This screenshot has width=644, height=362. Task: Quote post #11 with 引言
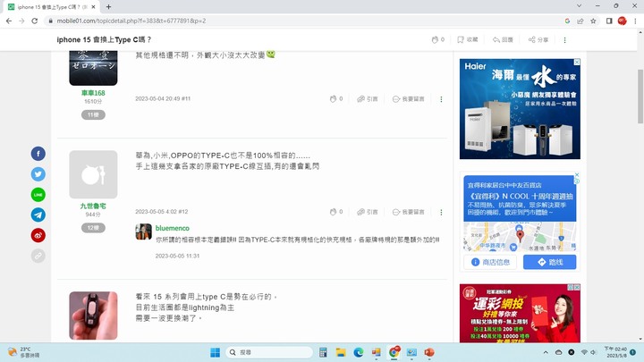click(x=368, y=99)
